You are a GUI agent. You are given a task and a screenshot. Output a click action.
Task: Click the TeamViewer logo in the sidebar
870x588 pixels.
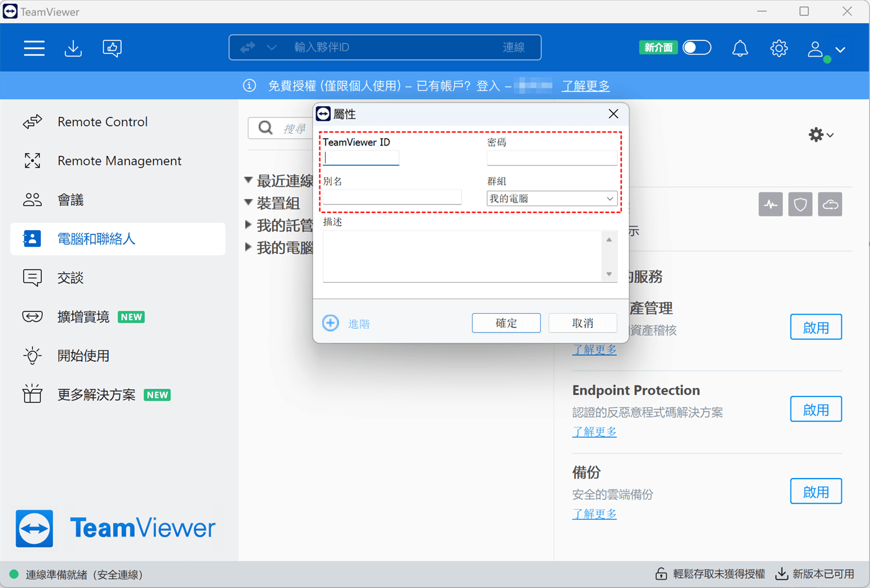(116, 528)
